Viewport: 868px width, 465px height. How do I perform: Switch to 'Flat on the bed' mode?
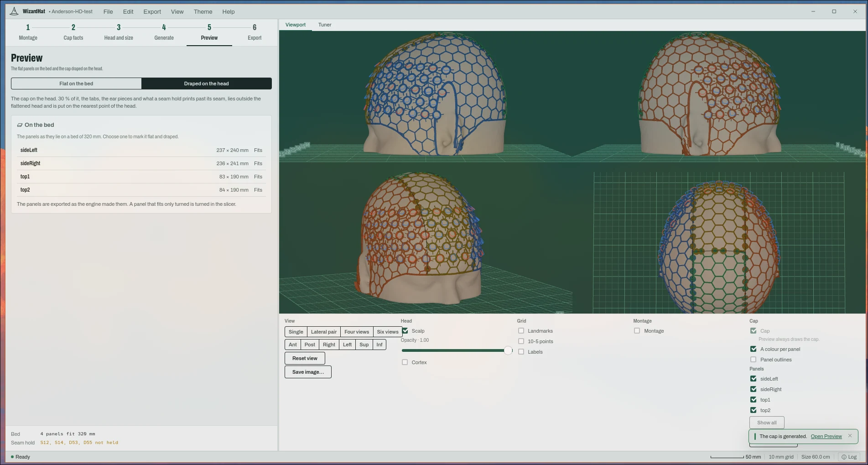76,84
